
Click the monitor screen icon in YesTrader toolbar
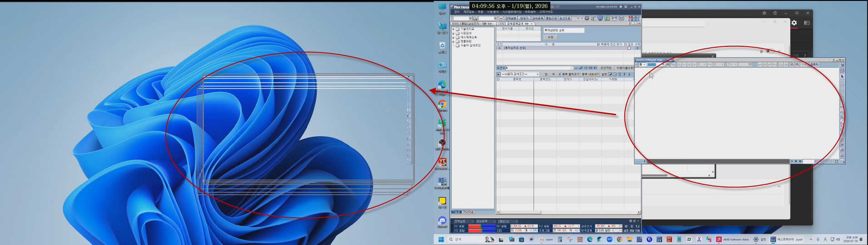600,18
